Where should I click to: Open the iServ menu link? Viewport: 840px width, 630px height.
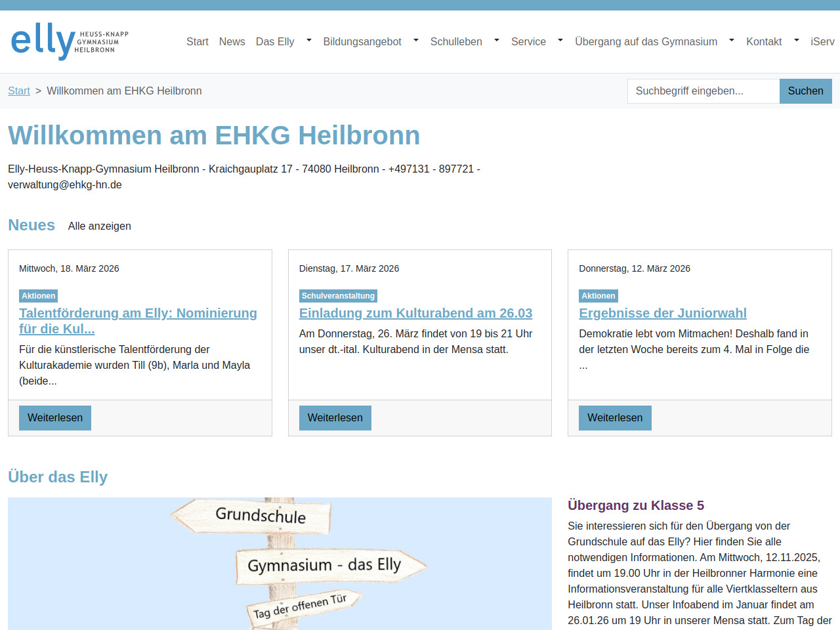point(822,41)
